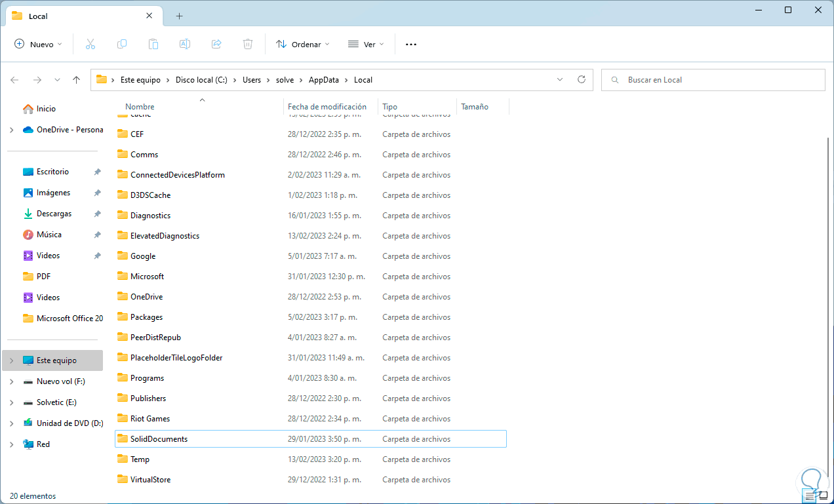Click the Delete trash icon
This screenshot has height=504, width=834.
point(248,44)
